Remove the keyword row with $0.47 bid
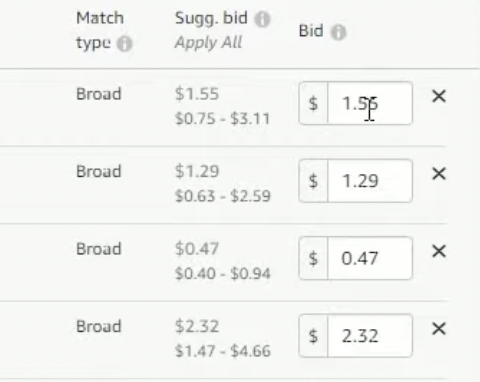 [x=439, y=251]
